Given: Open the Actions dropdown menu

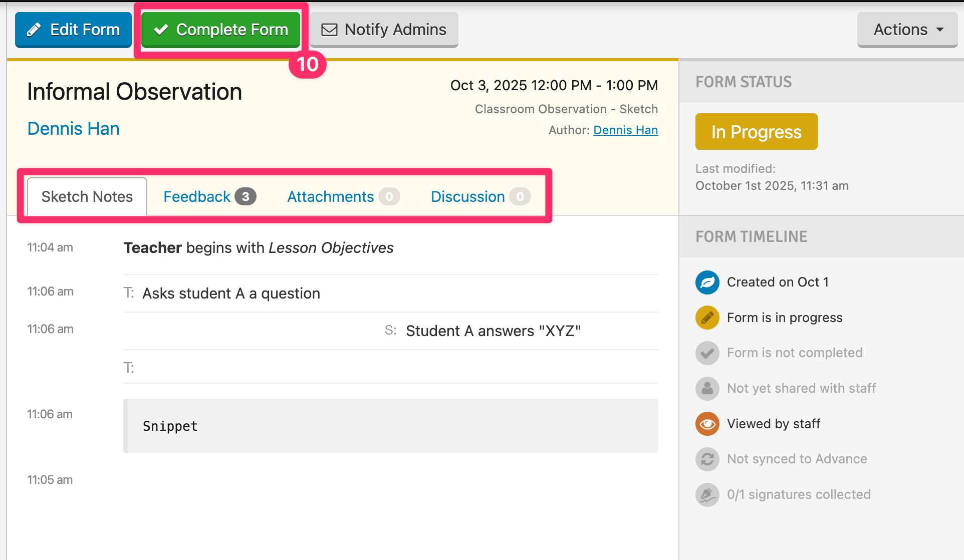Looking at the screenshot, I should click(x=907, y=30).
